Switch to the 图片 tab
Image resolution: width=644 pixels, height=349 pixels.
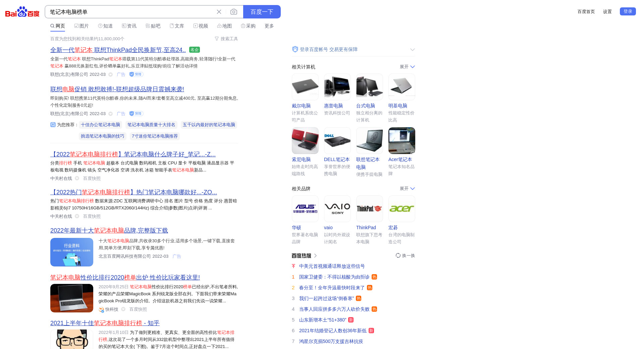(82, 26)
